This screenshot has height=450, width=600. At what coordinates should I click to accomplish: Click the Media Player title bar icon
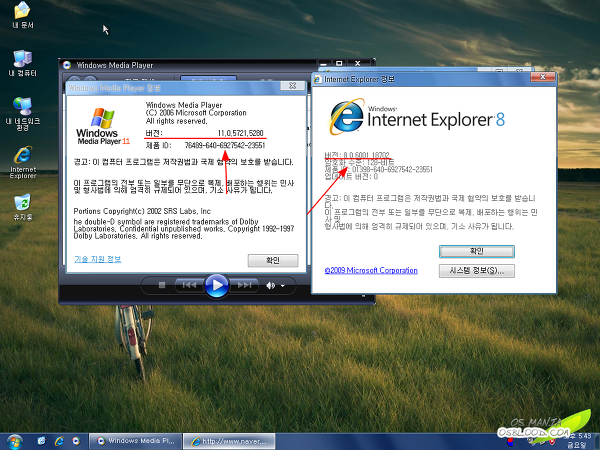tap(67, 65)
